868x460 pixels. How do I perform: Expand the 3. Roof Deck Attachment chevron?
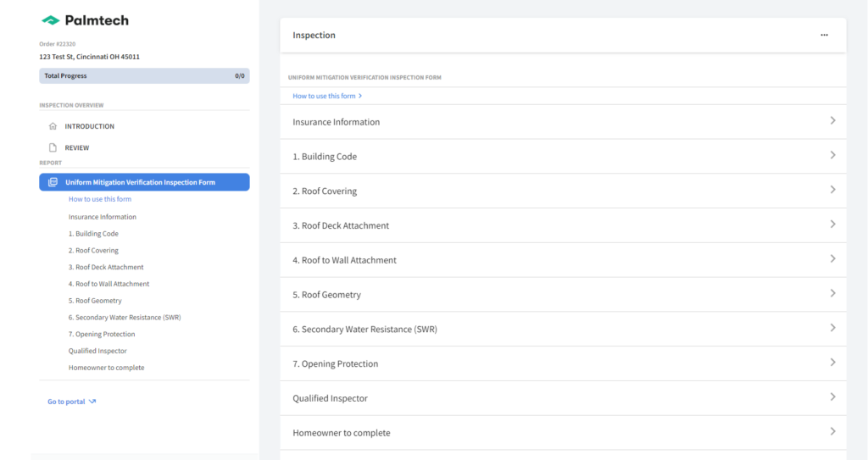click(832, 224)
